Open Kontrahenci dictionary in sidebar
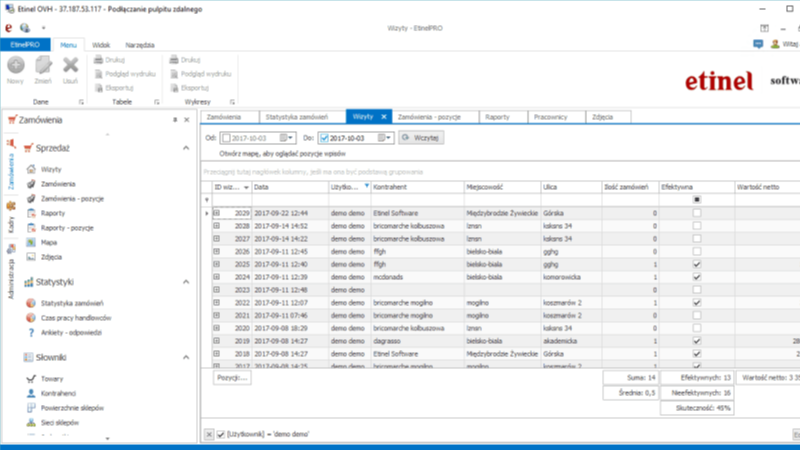 point(59,394)
